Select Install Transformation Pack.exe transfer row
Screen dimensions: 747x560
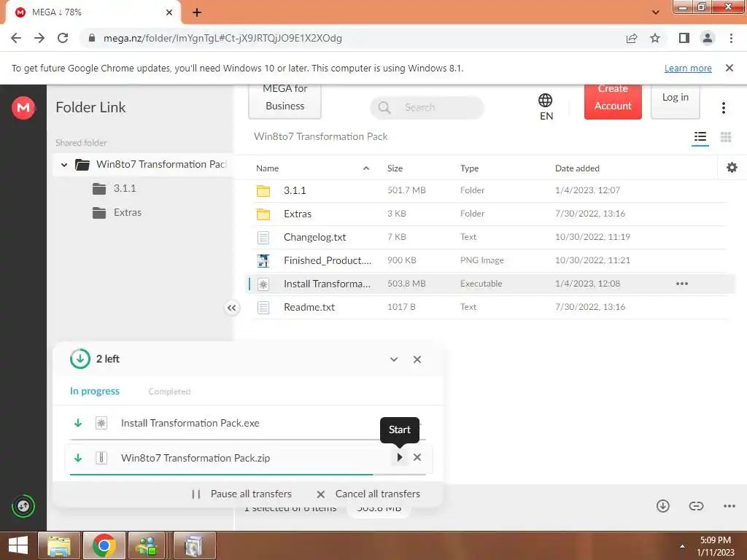tap(248, 424)
